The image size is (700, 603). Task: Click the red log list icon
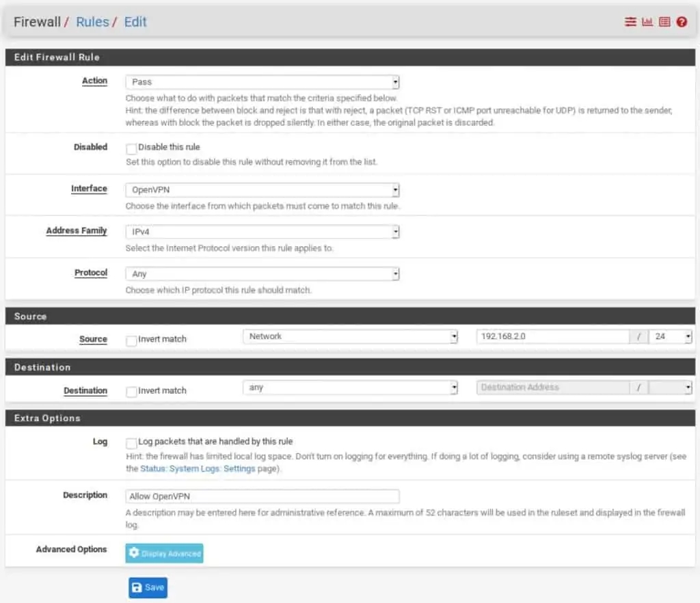coord(664,22)
